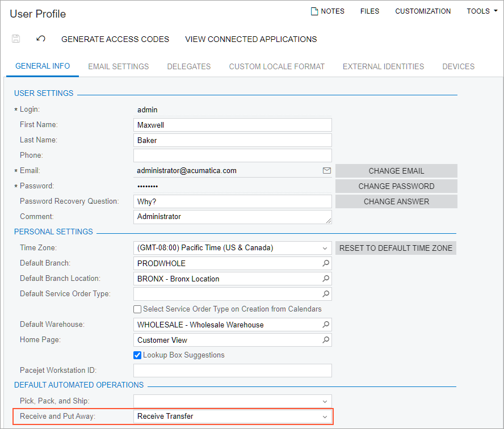Enable Select Service Order Type on Creation checkbox
Viewport: 504px width, 429px height.
[137, 309]
